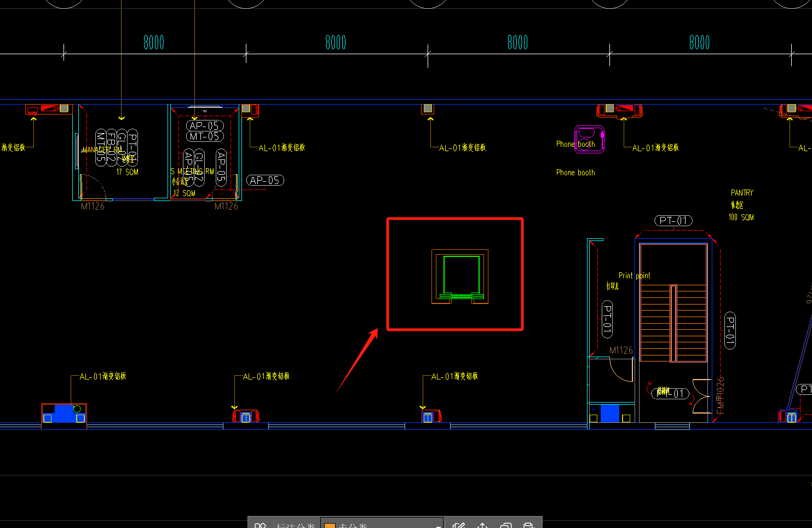Click the second 8000 dimension text from left
The width and height of the screenshot is (812, 528).
tap(336, 43)
